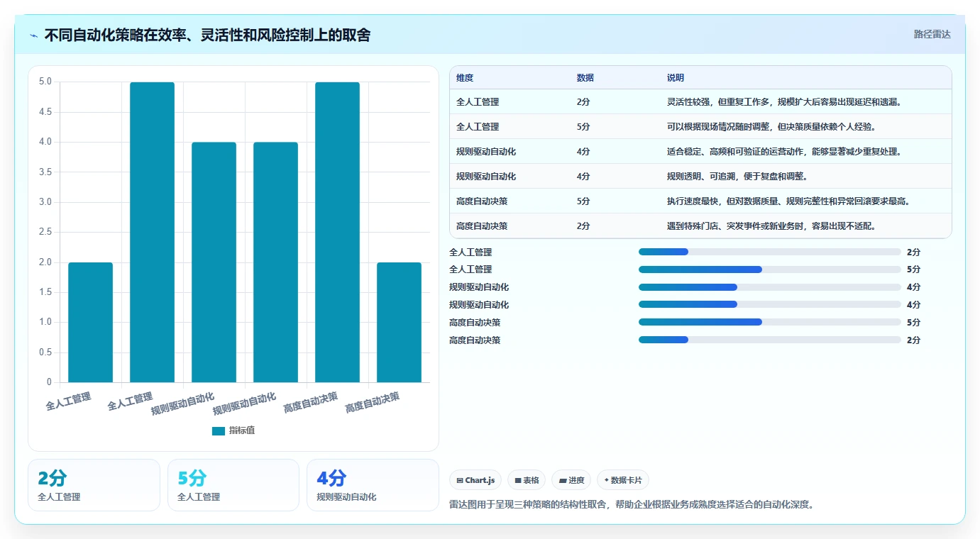
Task: Click the 全人工管理 2分 progress bar
Action: pos(770,252)
